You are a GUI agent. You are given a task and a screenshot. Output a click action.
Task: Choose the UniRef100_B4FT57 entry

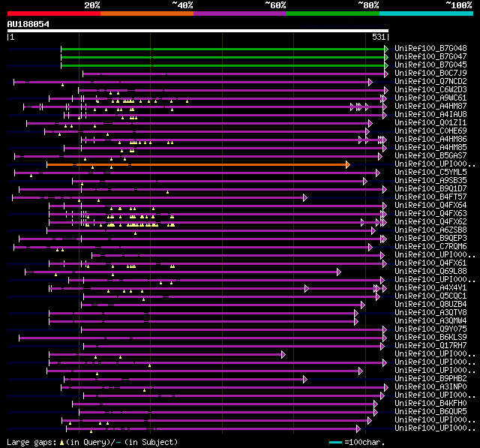coord(430,197)
